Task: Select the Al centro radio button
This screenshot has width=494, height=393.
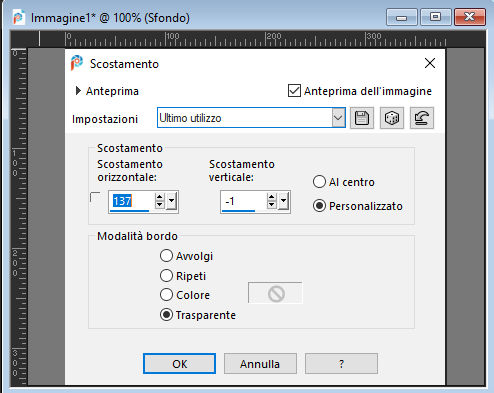Action: 319,182
